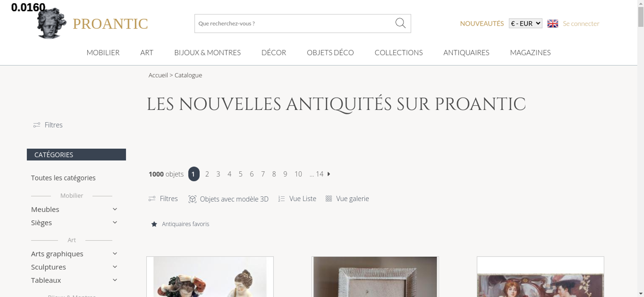Toggle Antiquaires favoris star

(154, 224)
